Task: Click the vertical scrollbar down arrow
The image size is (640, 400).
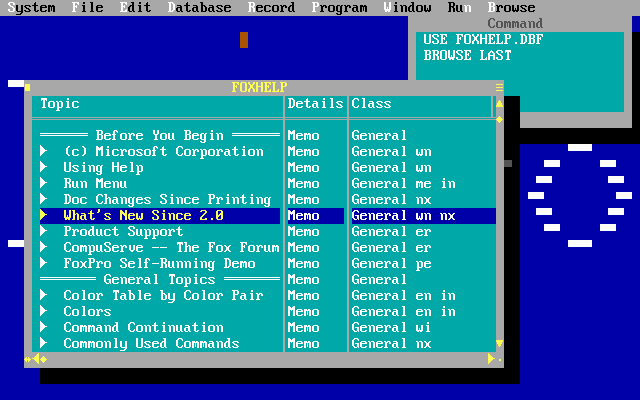Action: (x=500, y=344)
